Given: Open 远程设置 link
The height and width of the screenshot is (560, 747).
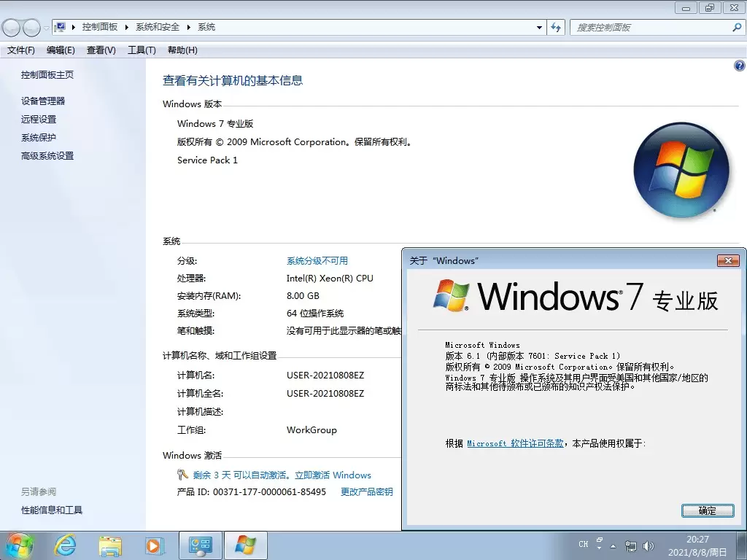Looking at the screenshot, I should (x=39, y=119).
